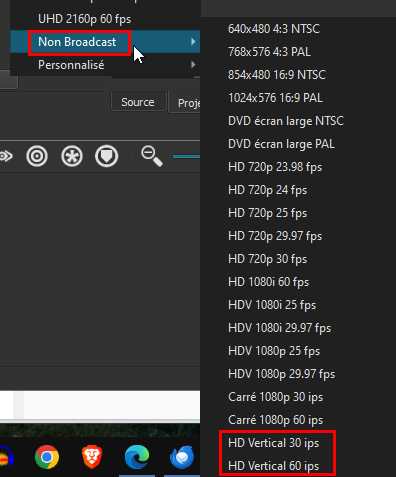396x477 pixels.
Task: Choose HDV 1080p 29.97 fps
Action: point(282,374)
